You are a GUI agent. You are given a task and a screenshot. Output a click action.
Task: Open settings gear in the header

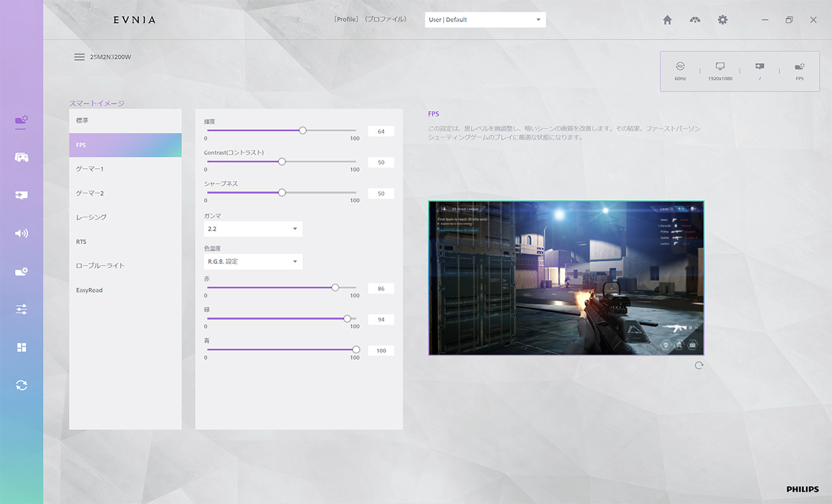(723, 20)
